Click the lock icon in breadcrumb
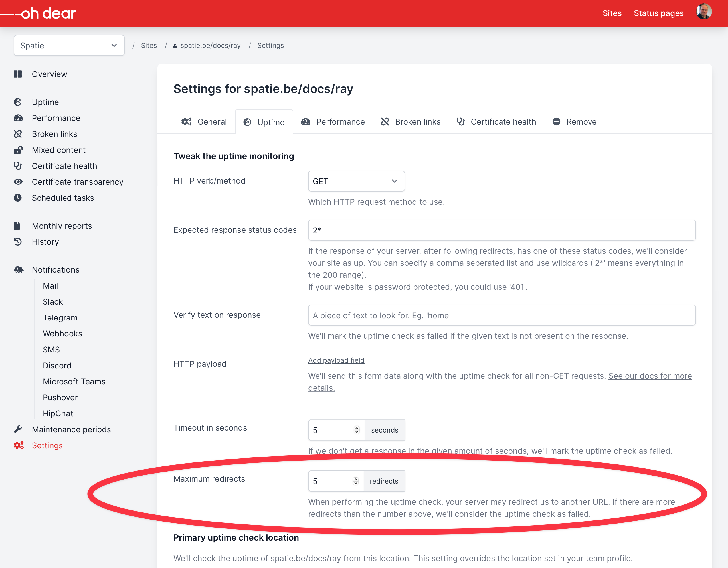 175,46
